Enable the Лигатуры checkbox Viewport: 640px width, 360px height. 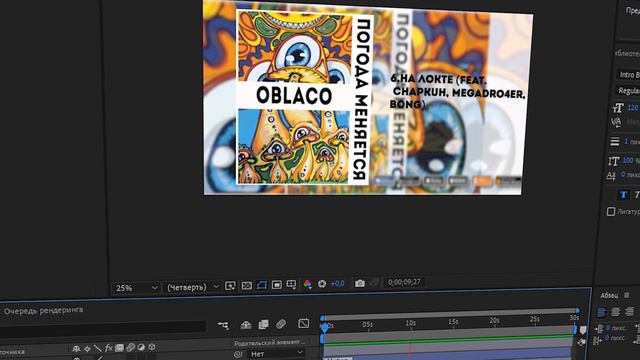[x=611, y=211]
